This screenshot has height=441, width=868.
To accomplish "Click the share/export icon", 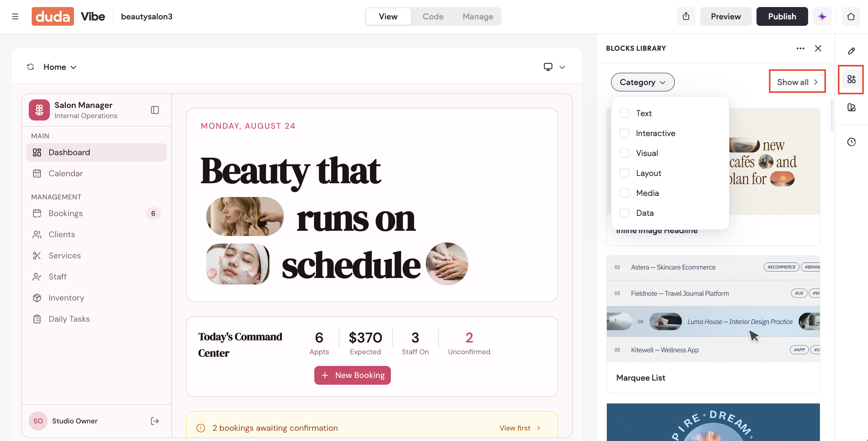I will (x=686, y=16).
